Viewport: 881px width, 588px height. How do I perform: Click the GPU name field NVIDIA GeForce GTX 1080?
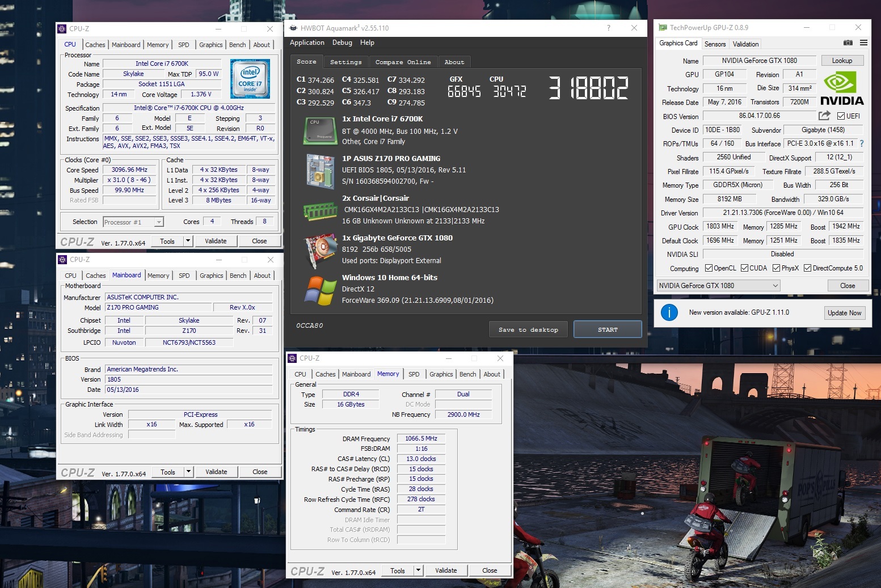[759, 61]
